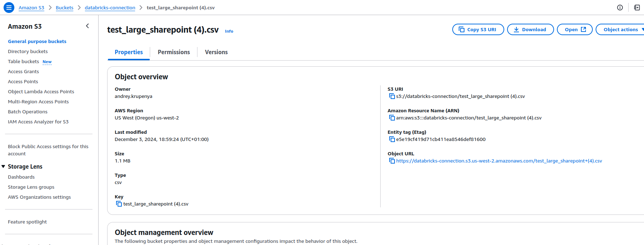Image resolution: width=644 pixels, height=245 pixels.
Task: Click the ARN text value
Action: [x=469, y=118]
